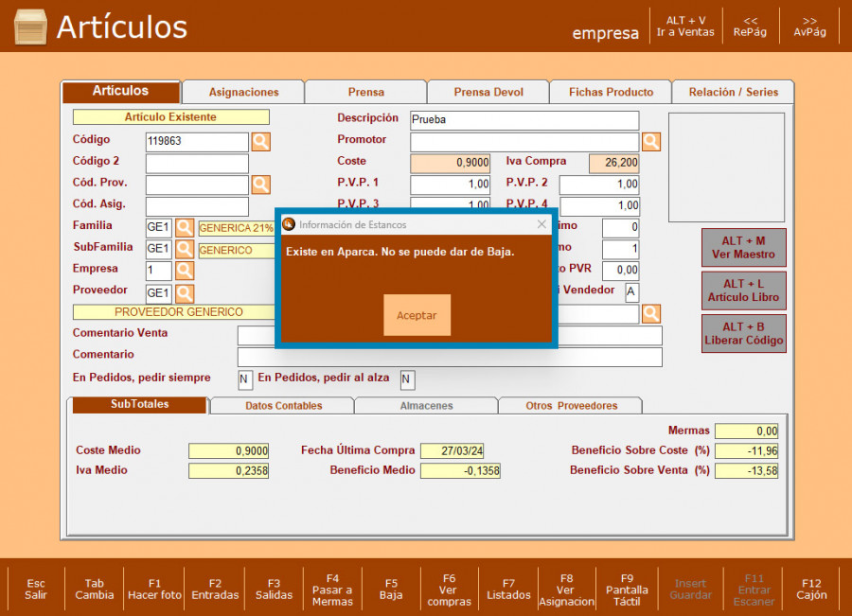This screenshot has height=616, width=852.
Task: Click the ALT + M Ver Maestro button
Action: [x=742, y=248]
